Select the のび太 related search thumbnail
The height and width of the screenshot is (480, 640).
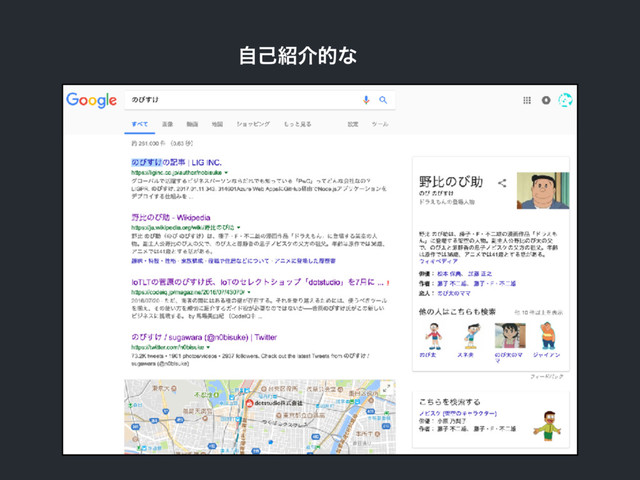433,336
